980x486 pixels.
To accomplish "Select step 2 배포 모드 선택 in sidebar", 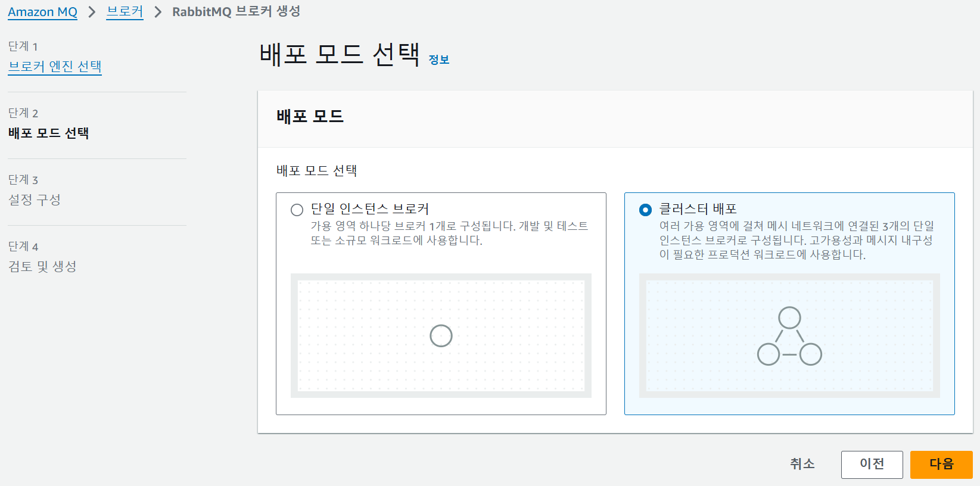I will 48,133.
